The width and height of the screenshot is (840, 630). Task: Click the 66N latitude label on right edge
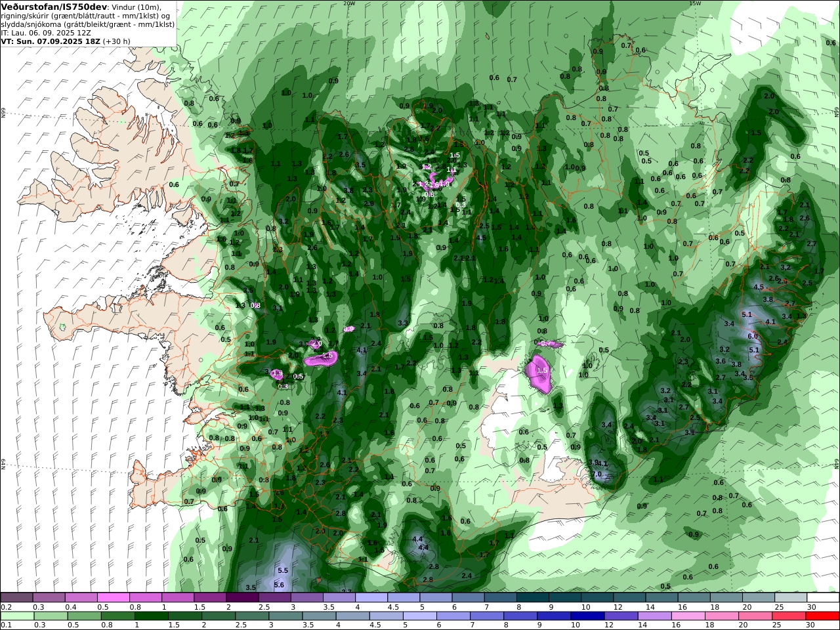coord(837,113)
